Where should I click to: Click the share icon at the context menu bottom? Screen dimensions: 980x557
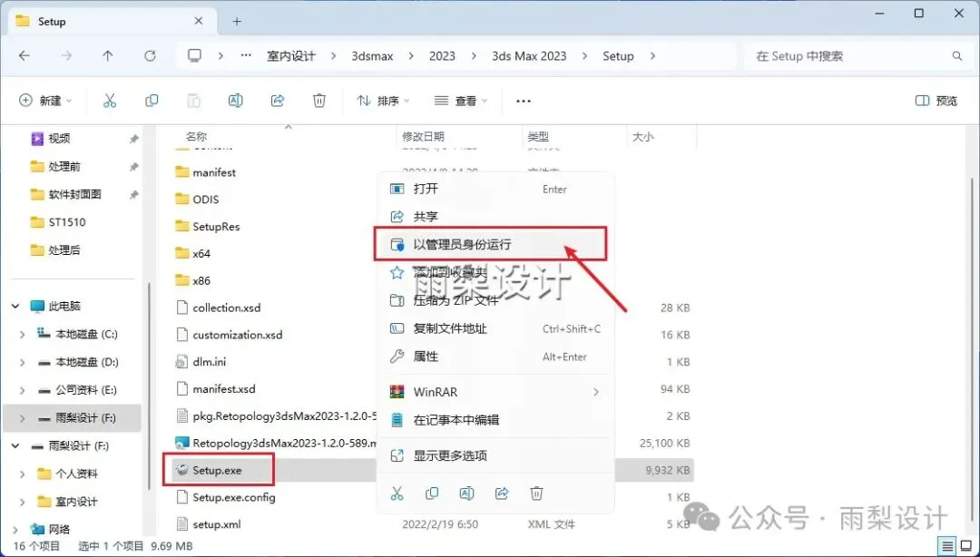[502, 493]
